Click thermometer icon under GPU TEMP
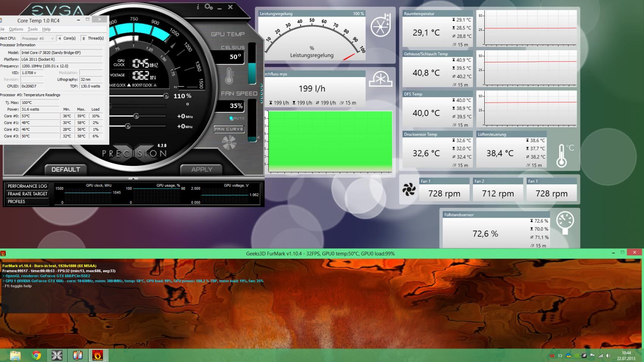 click(229, 76)
